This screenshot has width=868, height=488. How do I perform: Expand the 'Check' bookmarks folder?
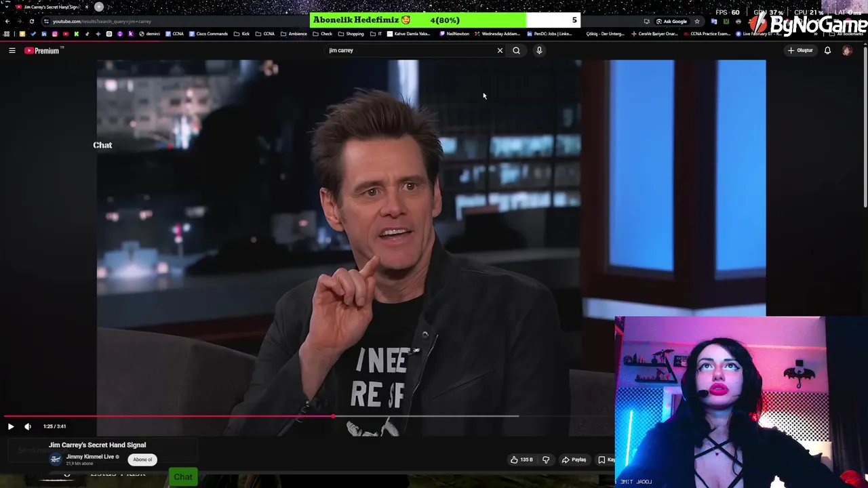coord(323,34)
